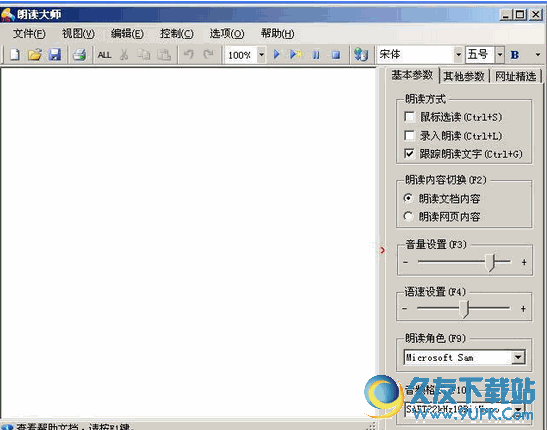Screen dimensions: 547x430
Task: Click speed minus button in 语速设置
Action: point(405,309)
